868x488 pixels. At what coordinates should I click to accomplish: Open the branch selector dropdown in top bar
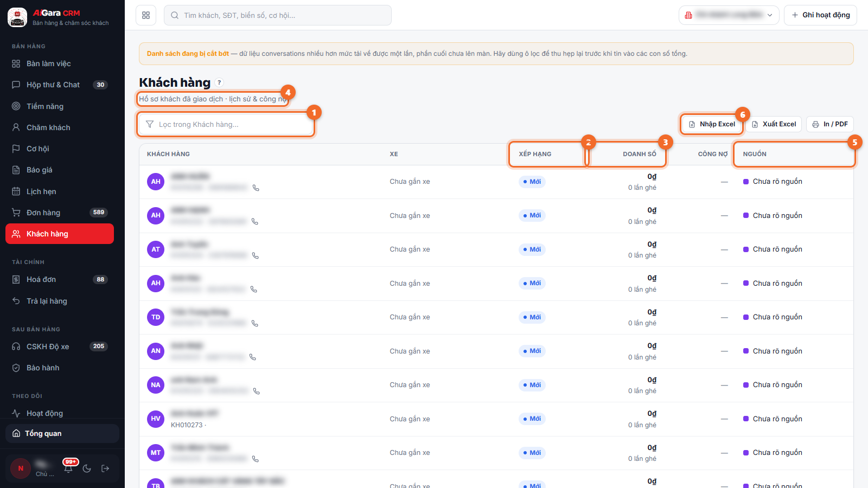click(x=729, y=15)
